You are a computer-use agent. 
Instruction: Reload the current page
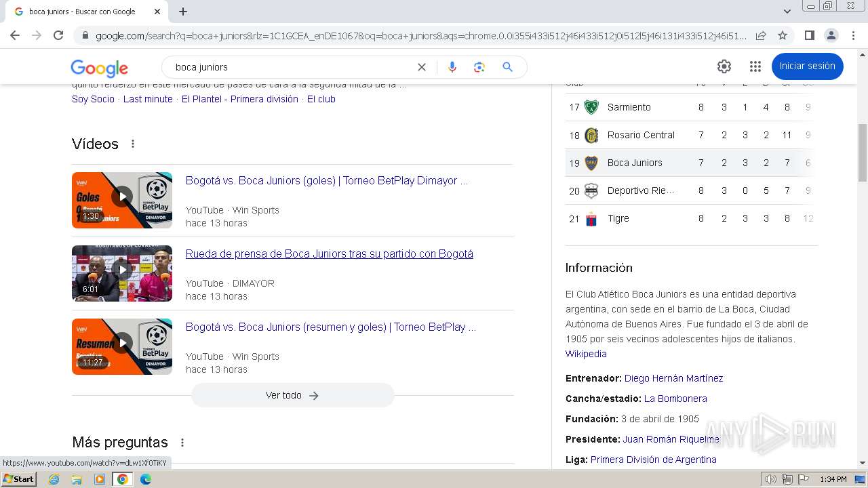point(58,35)
